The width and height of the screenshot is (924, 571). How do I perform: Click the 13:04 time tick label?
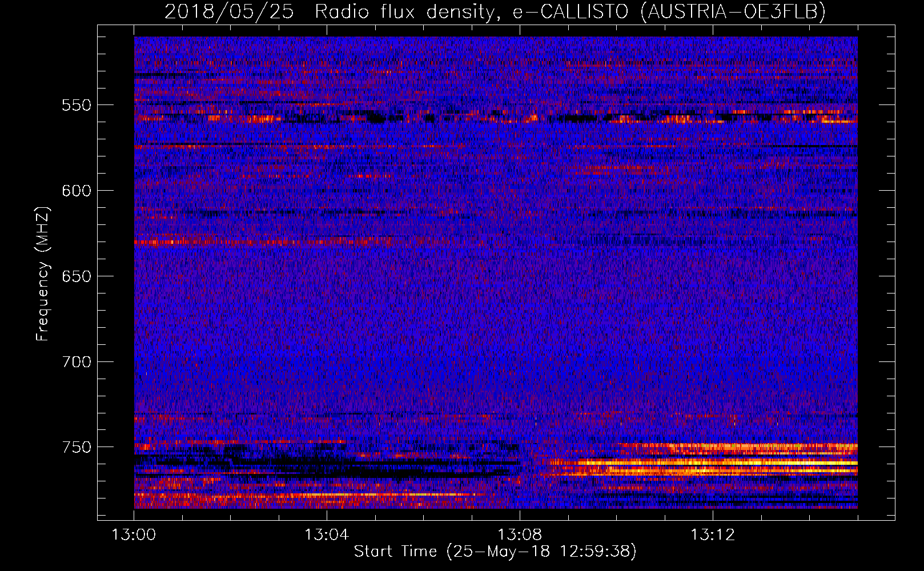pos(327,535)
